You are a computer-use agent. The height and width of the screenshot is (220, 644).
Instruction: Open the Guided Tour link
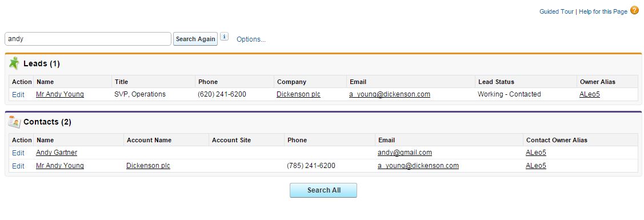[557, 11]
